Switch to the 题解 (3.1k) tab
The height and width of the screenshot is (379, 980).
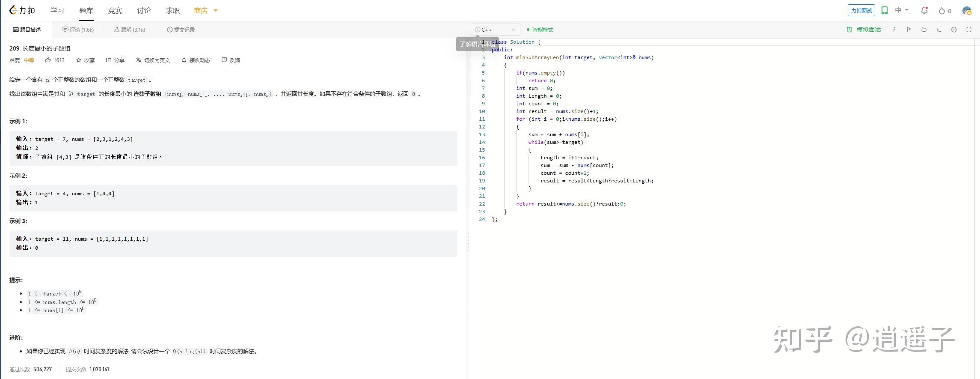point(130,30)
